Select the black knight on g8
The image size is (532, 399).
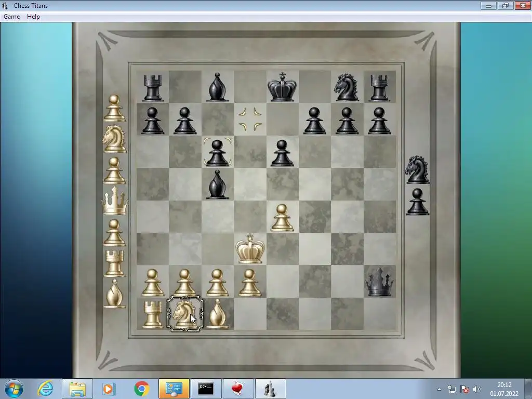(347, 87)
